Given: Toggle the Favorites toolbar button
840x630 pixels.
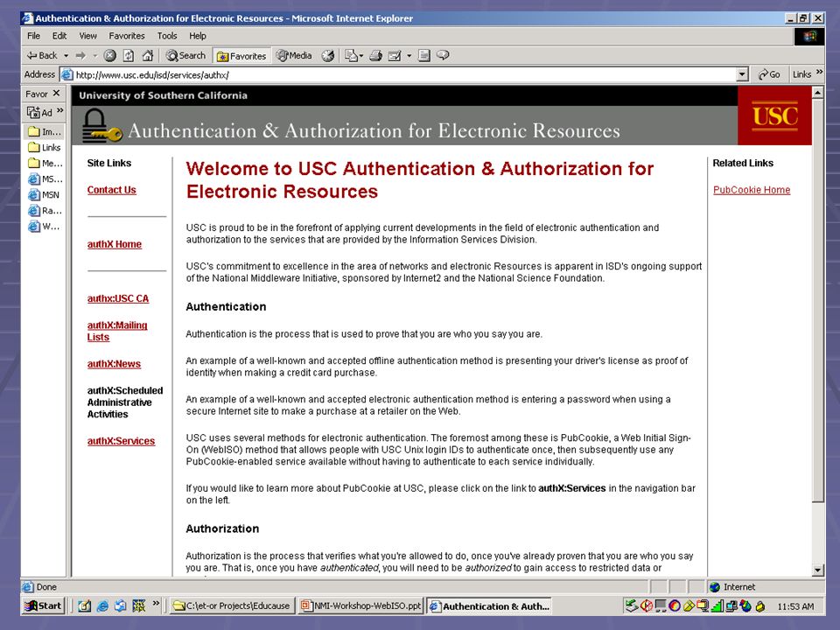Looking at the screenshot, I should (241, 56).
